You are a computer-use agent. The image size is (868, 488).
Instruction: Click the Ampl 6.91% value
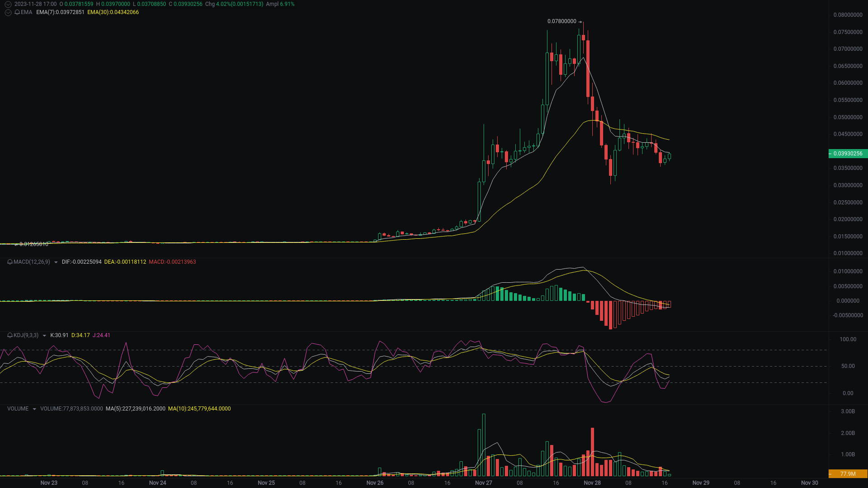[280, 4]
